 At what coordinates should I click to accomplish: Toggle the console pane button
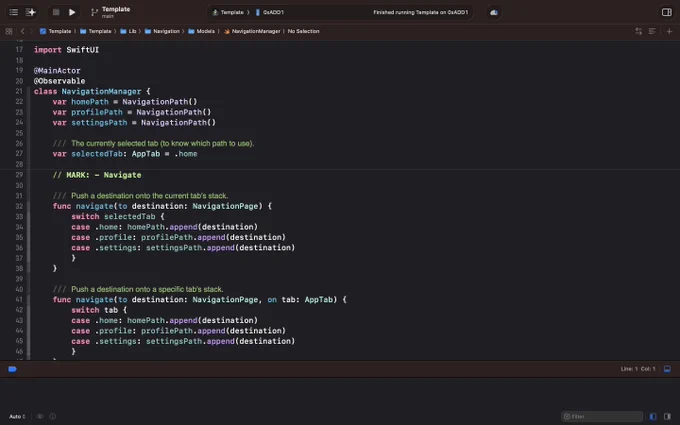[667, 416]
